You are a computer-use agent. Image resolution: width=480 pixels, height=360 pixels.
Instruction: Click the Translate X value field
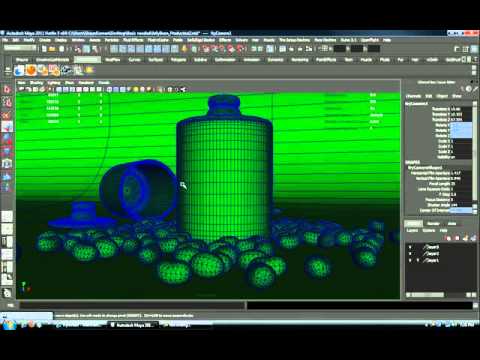pyautogui.click(x=461, y=109)
